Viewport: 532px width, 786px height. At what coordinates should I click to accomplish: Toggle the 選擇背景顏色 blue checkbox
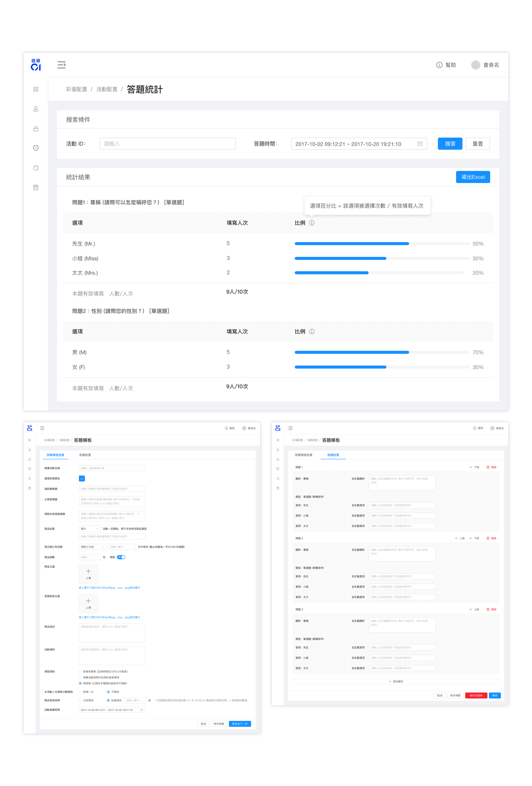82,478
